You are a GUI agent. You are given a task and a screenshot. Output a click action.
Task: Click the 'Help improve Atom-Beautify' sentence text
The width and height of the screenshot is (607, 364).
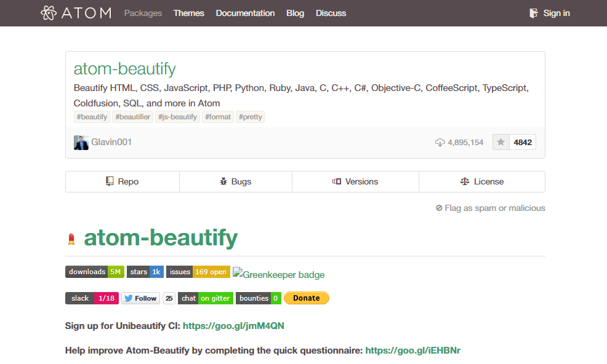pos(214,350)
